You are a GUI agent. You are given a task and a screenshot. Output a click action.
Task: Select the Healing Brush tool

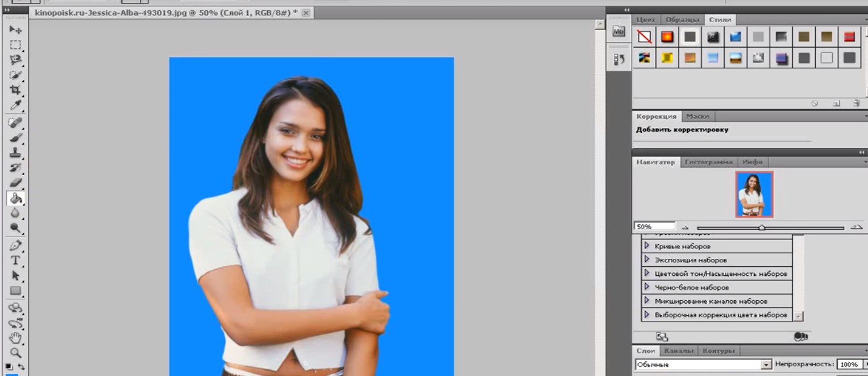click(x=15, y=123)
